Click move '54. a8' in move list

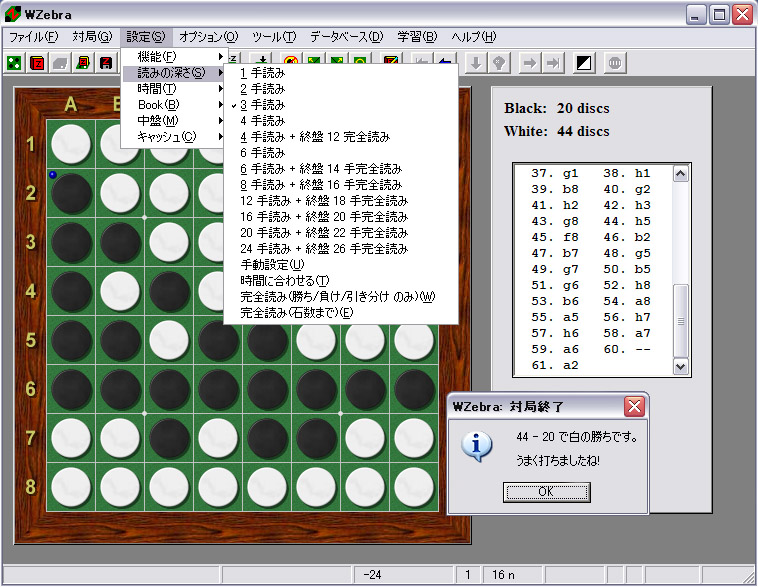click(x=627, y=301)
